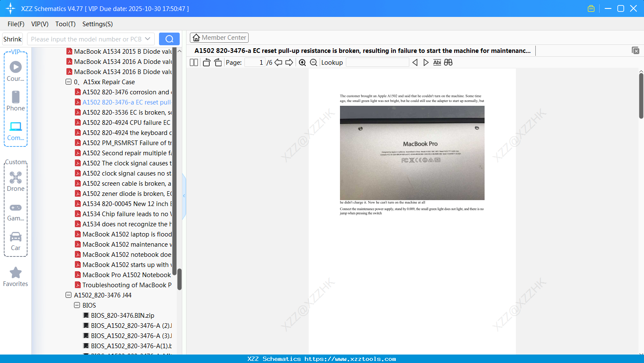
Task: Open the Settings(S) menu
Action: (x=98, y=24)
